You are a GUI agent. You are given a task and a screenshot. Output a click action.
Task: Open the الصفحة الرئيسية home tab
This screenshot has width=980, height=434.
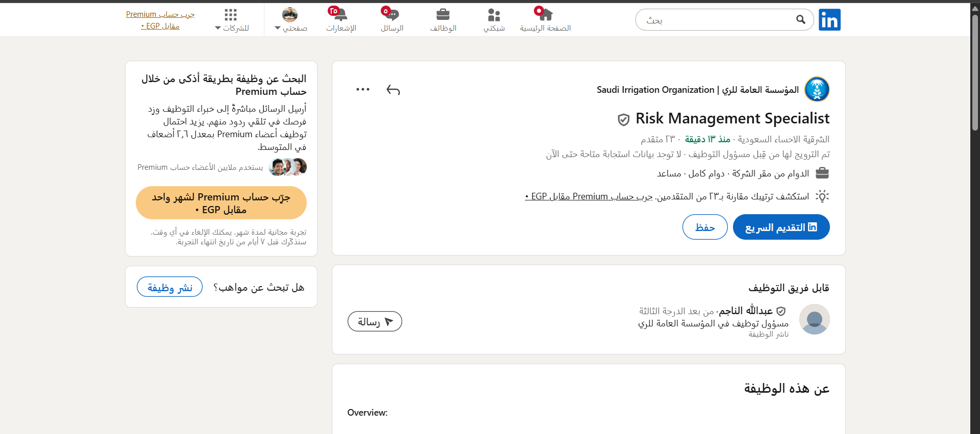pos(545,20)
